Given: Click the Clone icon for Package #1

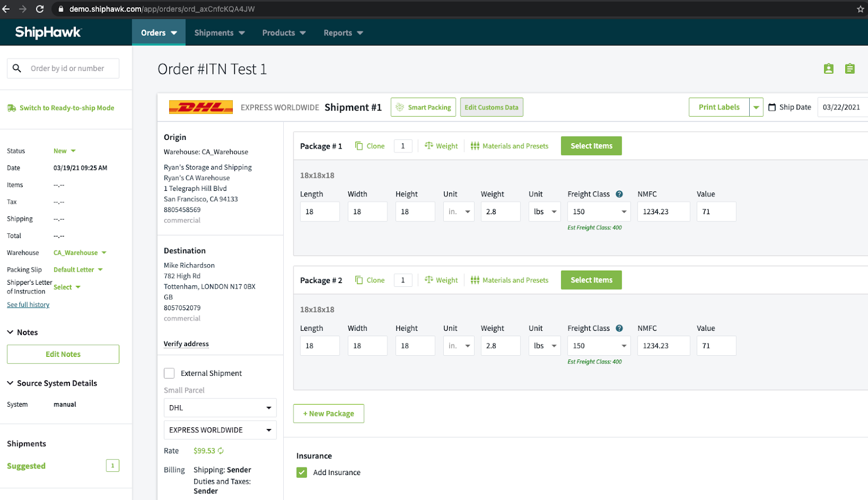Looking at the screenshot, I should pos(359,145).
